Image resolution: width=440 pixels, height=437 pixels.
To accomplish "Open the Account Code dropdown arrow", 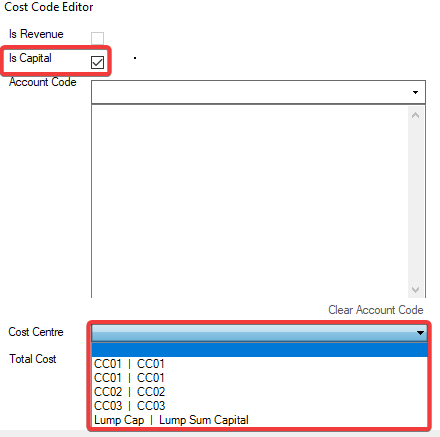I will click(415, 92).
